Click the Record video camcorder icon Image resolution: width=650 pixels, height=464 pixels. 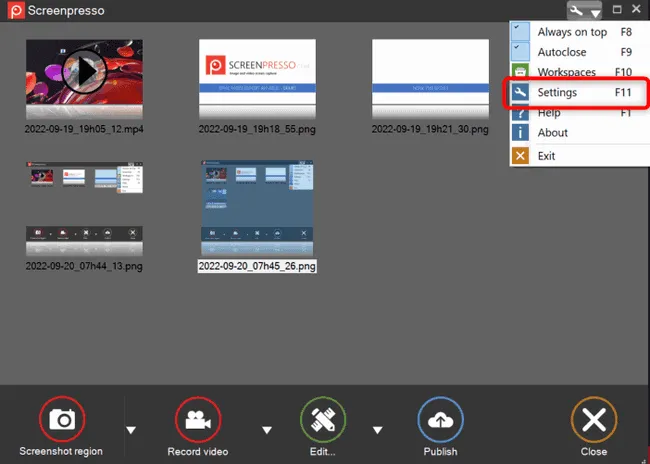point(198,420)
